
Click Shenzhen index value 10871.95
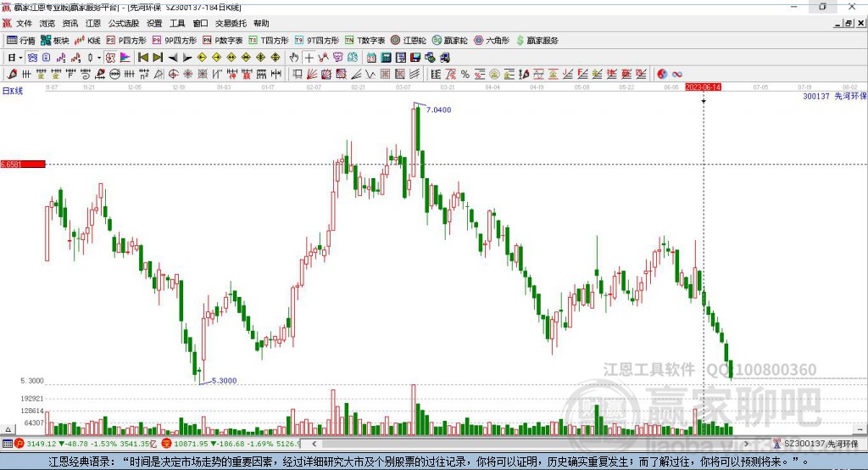click(x=192, y=444)
